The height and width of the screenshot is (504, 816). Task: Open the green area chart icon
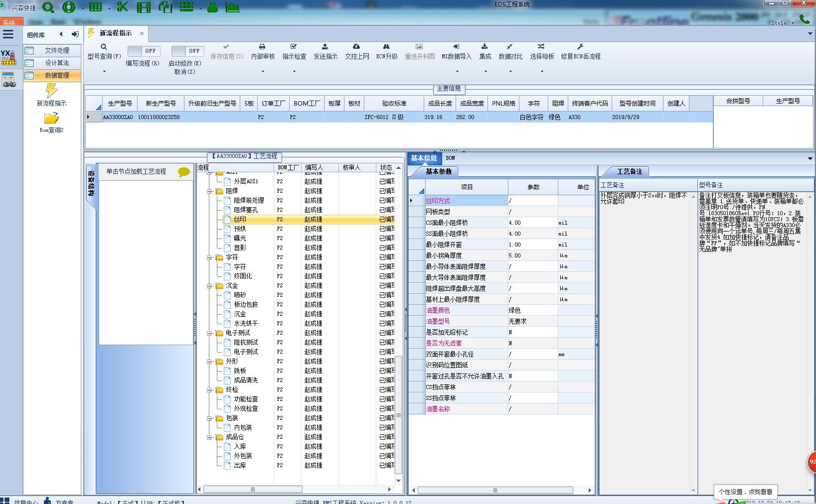(x=233, y=7)
